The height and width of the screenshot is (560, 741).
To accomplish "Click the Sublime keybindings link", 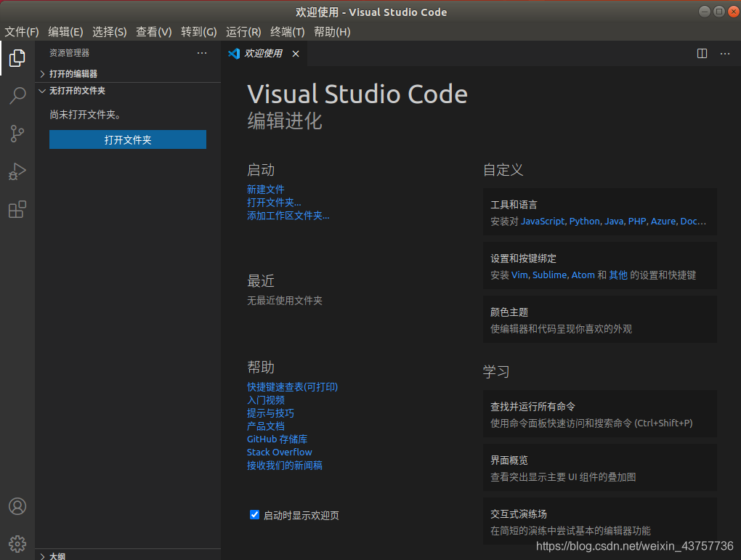I will 549,275.
